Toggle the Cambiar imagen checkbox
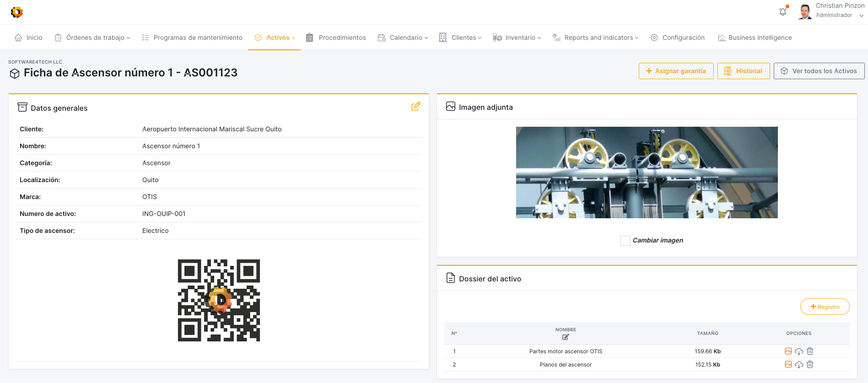This screenshot has width=868, height=383. (625, 240)
